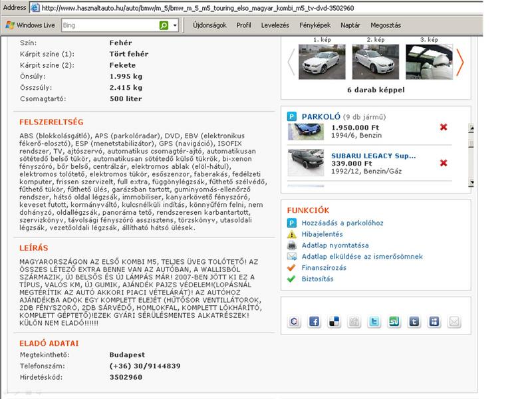Click the blue P icon beside PARKOLÓ heading
Image resolution: width=532 pixels, height=399 pixels.
pyautogui.click(x=292, y=116)
